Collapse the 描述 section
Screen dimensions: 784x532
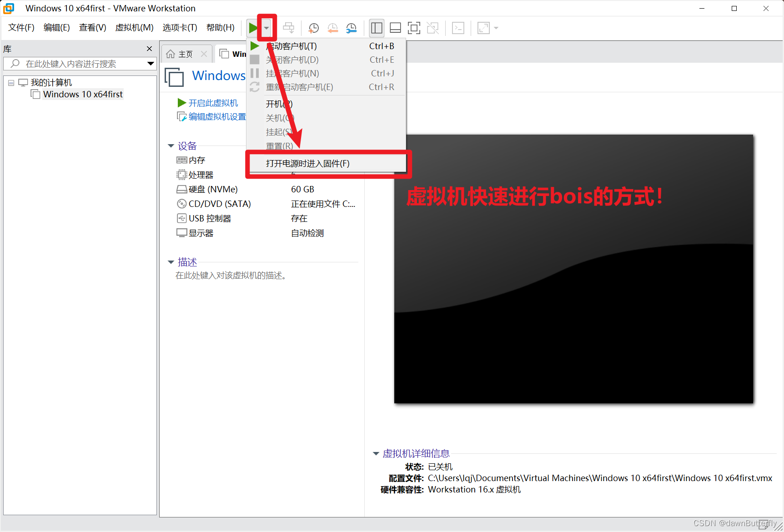[x=171, y=262]
